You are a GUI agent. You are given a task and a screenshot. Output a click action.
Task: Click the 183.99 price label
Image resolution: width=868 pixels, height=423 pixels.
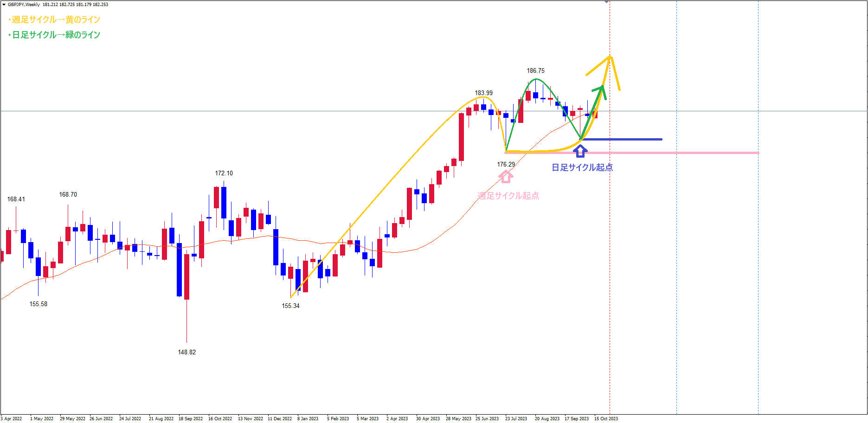click(483, 93)
